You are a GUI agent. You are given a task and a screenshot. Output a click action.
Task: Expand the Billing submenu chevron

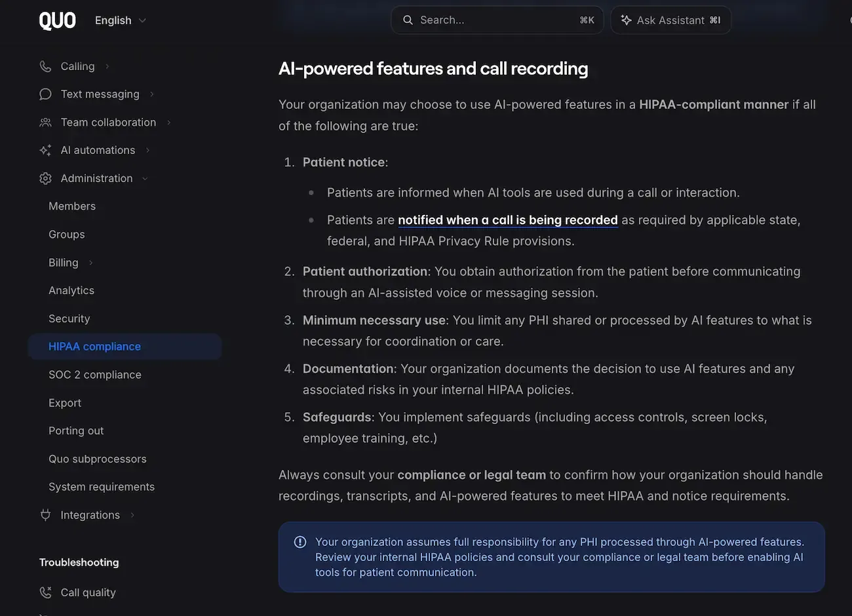pos(91,263)
